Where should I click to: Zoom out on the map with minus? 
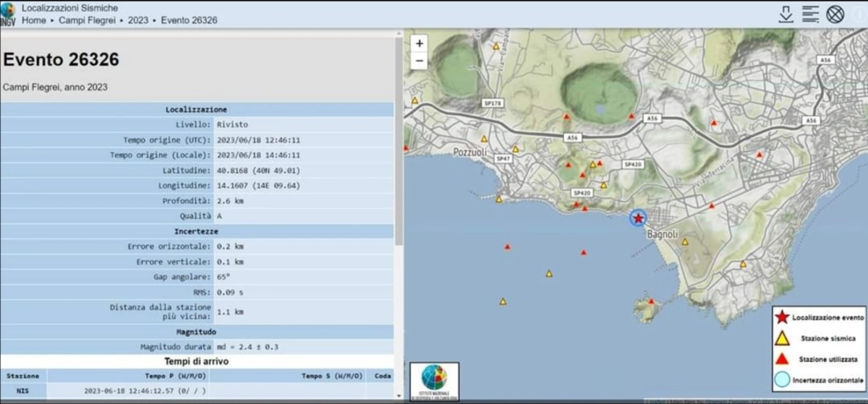coord(420,61)
